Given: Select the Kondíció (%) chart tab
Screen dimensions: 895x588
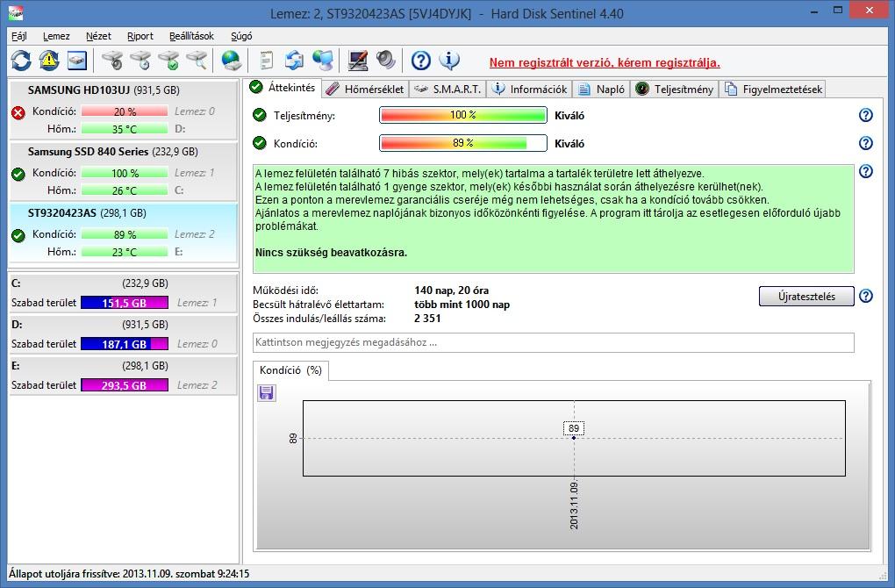Looking at the screenshot, I should pos(290,370).
